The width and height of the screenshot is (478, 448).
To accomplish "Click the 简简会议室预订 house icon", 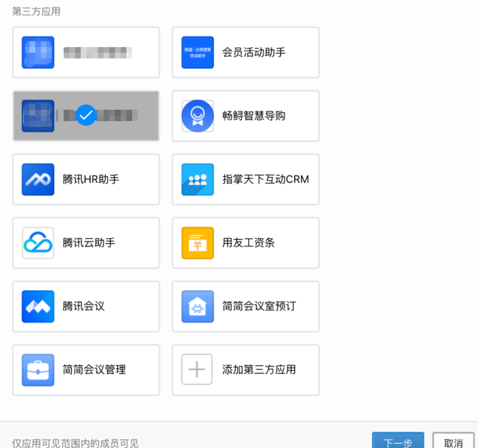I will 198,306.
